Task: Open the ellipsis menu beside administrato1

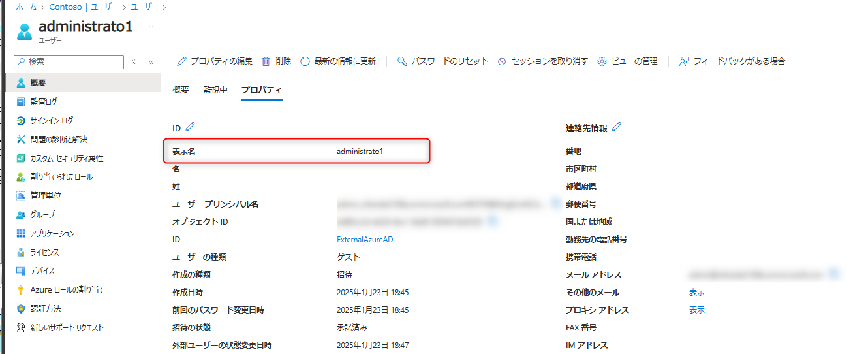Action: [152, 27]
